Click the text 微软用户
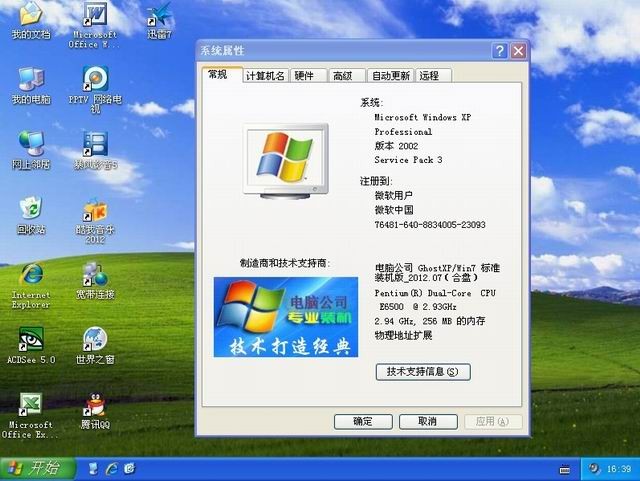640x481 pixels. tap(393, 196)
